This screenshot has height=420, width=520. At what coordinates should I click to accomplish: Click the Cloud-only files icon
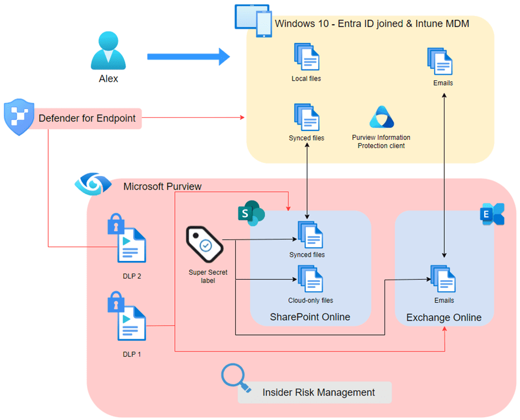pyautogui.click(x=310, y=279)
